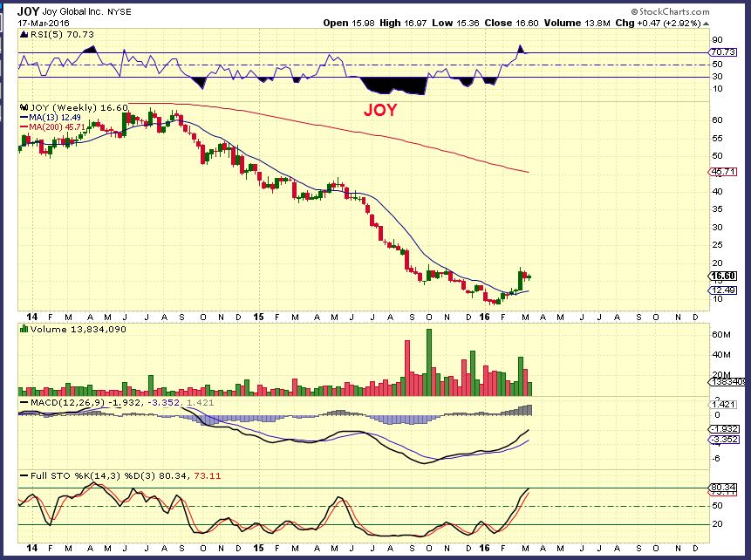Click the -3.352 MACD signal tag
Viewport: 751px width, 560px height.
(724, 440)
